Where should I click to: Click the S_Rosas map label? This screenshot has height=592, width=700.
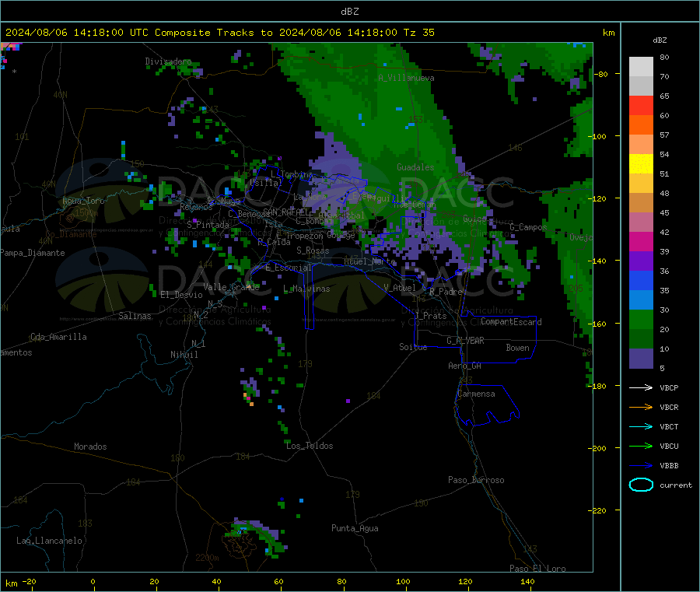coord(313,250)
